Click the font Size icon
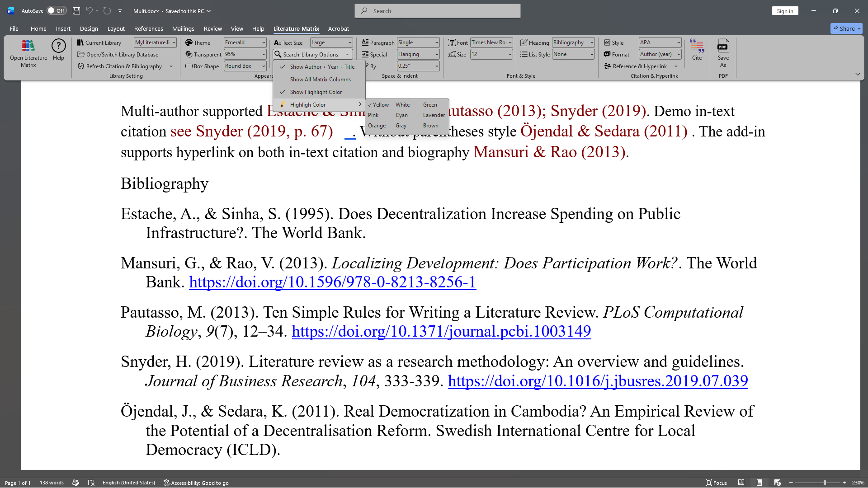Screen dimensions: 868x488 pyautogui.click(x=452, y=54)
